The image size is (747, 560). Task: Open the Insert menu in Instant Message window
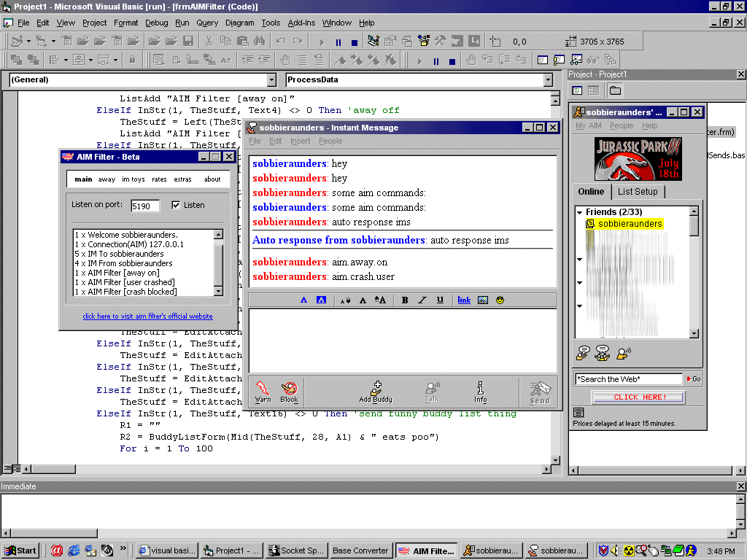click(x=300, y=141)
